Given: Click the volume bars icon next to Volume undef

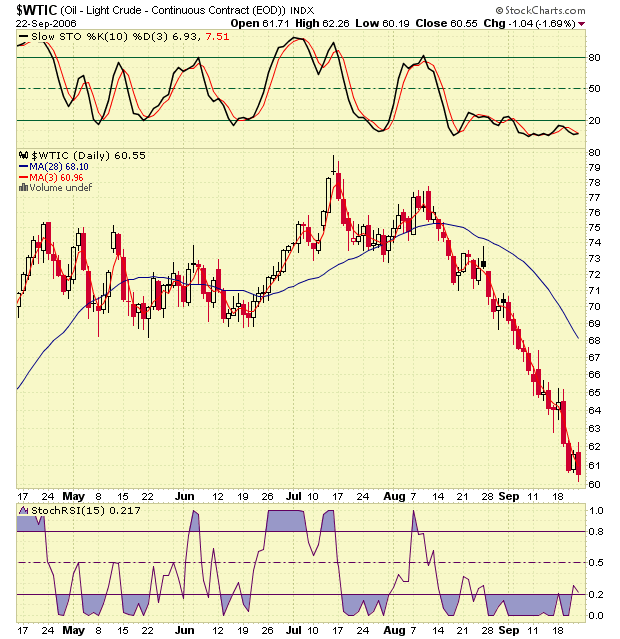Looking at the screenshot, I should pos(24,187).
